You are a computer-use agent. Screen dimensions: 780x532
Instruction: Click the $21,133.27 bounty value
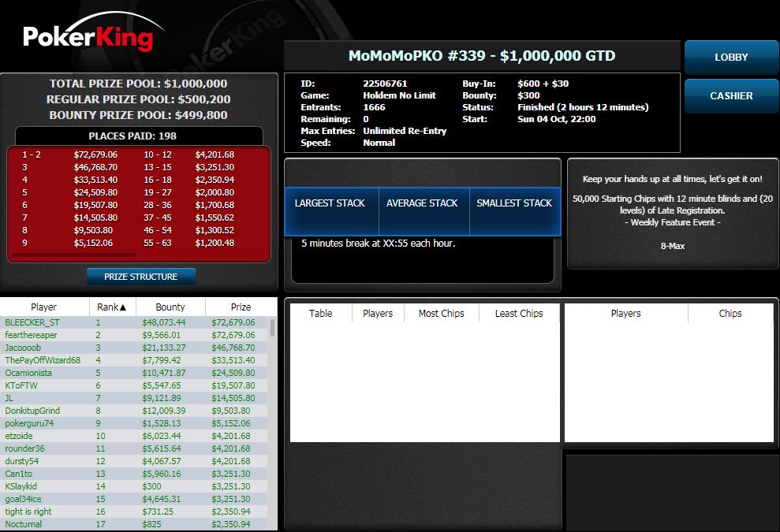[164, 348]
